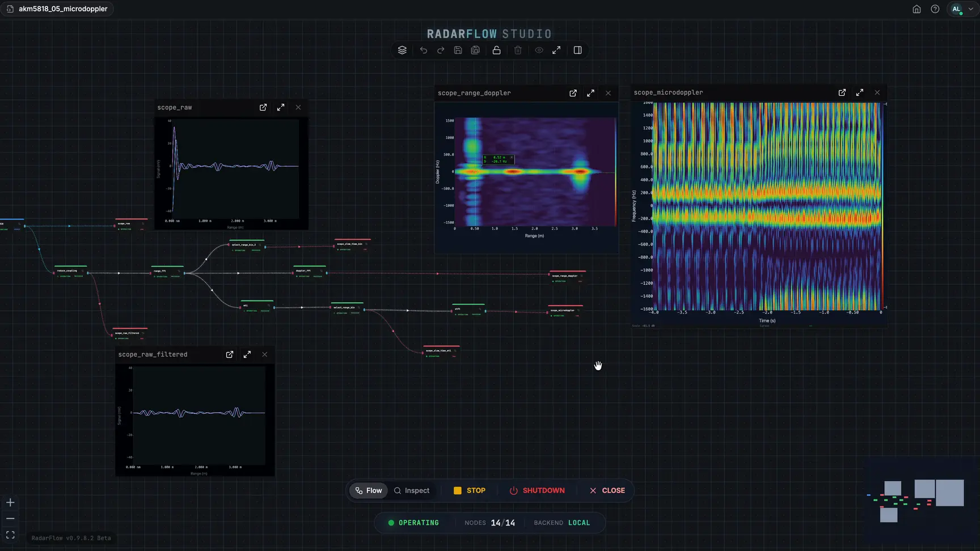Select the scope_microdoppler node on canvas
980x551 pixels.
(x=565, y=311)
